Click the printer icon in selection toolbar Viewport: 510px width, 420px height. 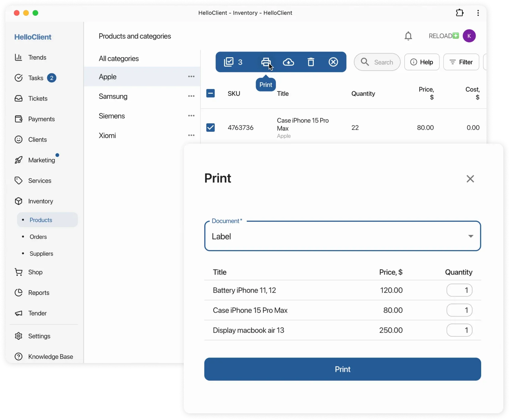(x=266, y=62)
